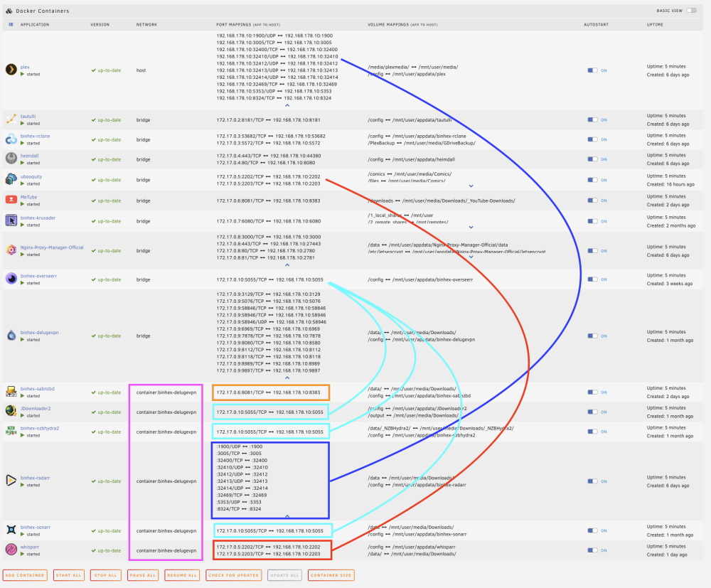
Task: Open the binhex-overseerr container name link
Action: (x=38, y=276)
